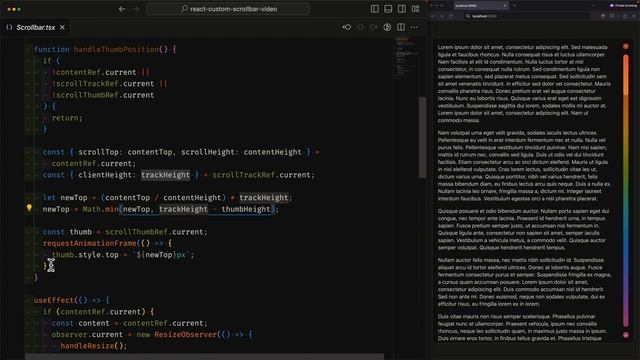Click the first editor action icon, left of the dimmed ones
Screen dimensions: 640x360
click(347, 27)
